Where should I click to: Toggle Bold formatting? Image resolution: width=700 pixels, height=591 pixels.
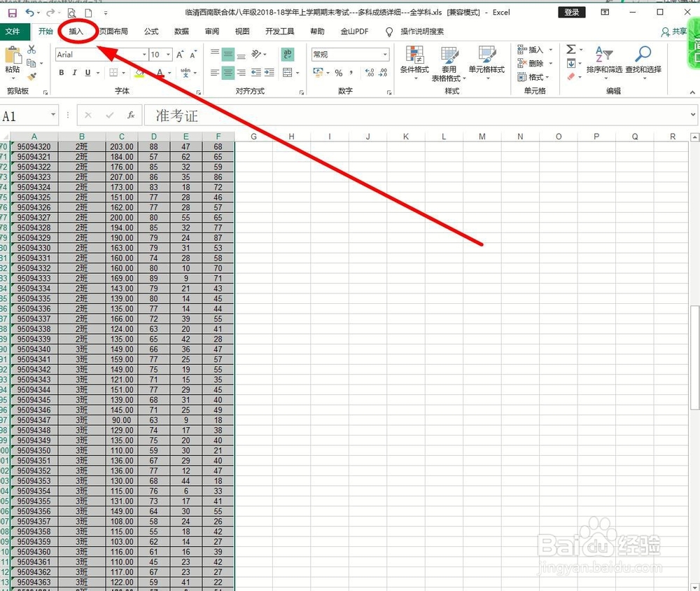coord(62,72)
